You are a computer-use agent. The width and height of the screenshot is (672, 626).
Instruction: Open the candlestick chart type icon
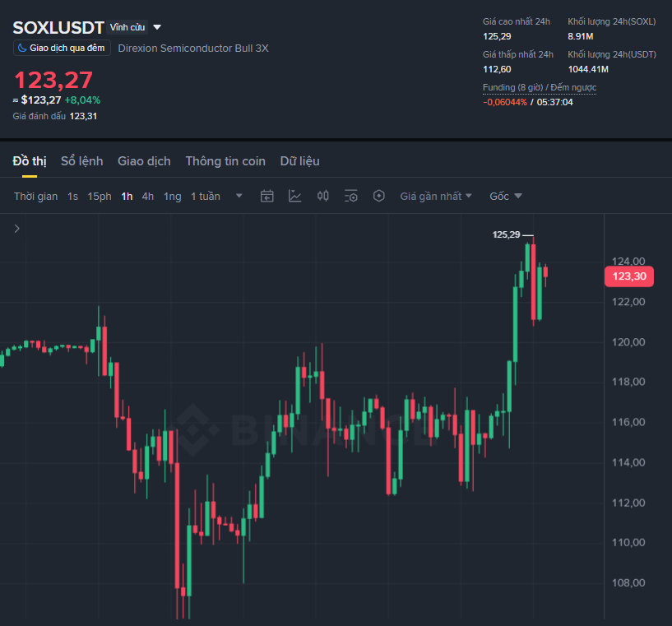coord(322,197)
